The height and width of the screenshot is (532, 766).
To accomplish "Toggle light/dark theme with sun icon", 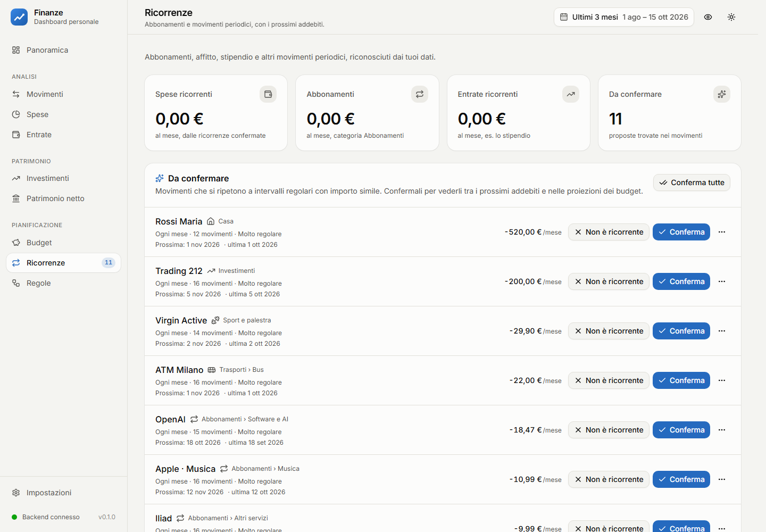I will click(x=731, y=17).
